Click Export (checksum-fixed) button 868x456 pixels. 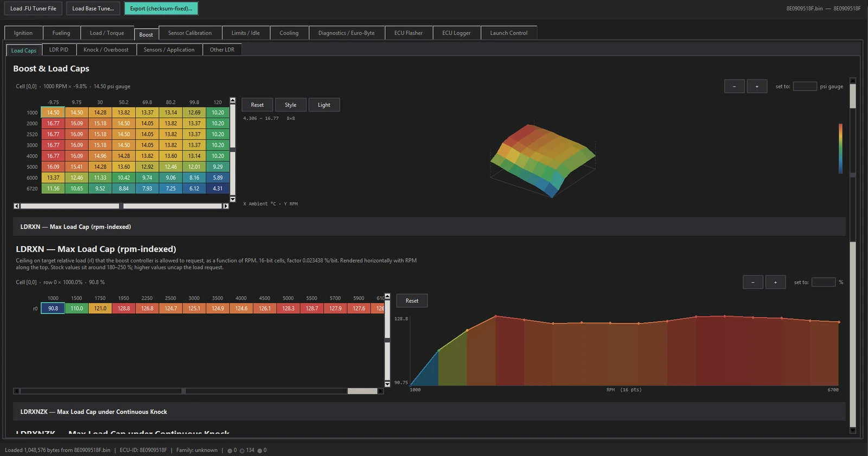click(x=161, y=8)
